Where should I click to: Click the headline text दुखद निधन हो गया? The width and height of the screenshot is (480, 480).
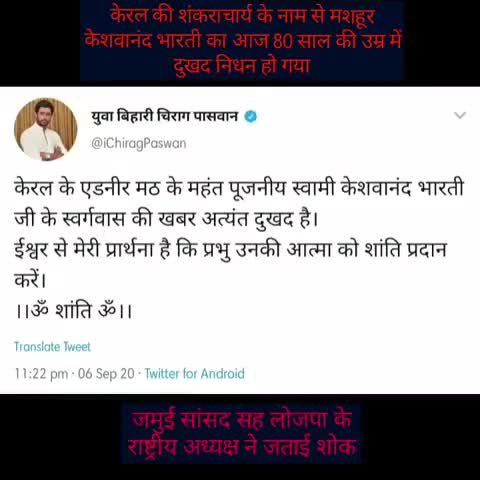pyautogui.click(x=242, y=66)
